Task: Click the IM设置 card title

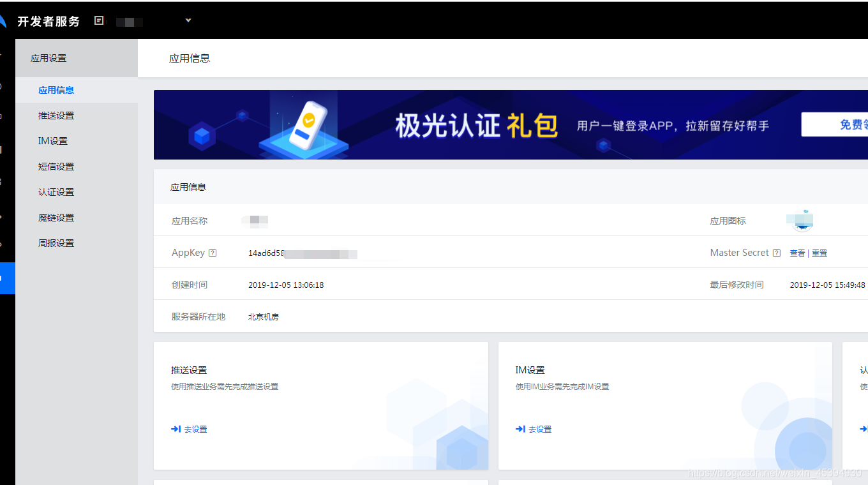Action: pyautogui.click(x=530, y=370)
